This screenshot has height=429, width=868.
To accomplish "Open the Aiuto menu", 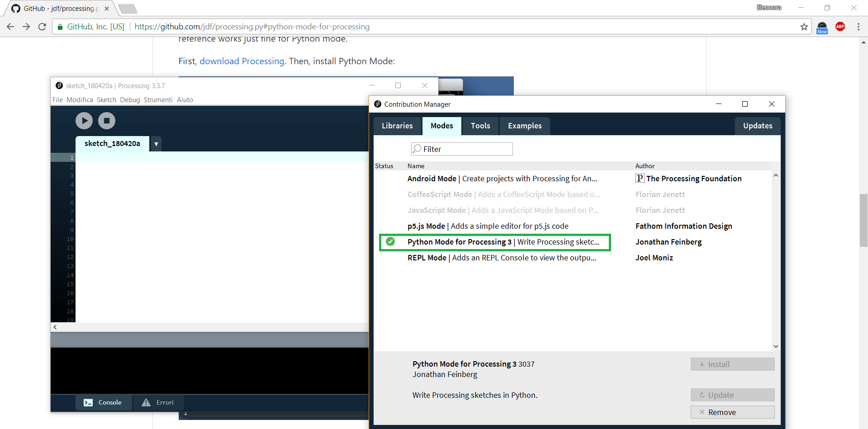I will click(185, 100).
